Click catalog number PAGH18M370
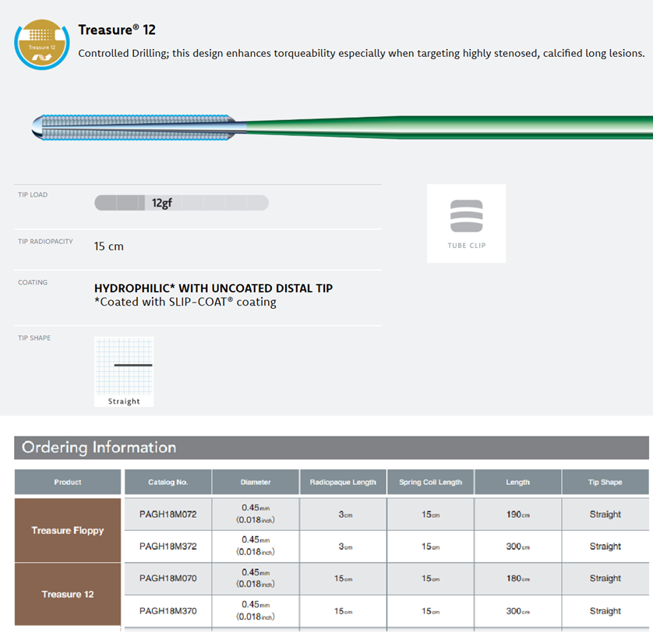This screenshot has height=644, width=653. pos(168,611)
